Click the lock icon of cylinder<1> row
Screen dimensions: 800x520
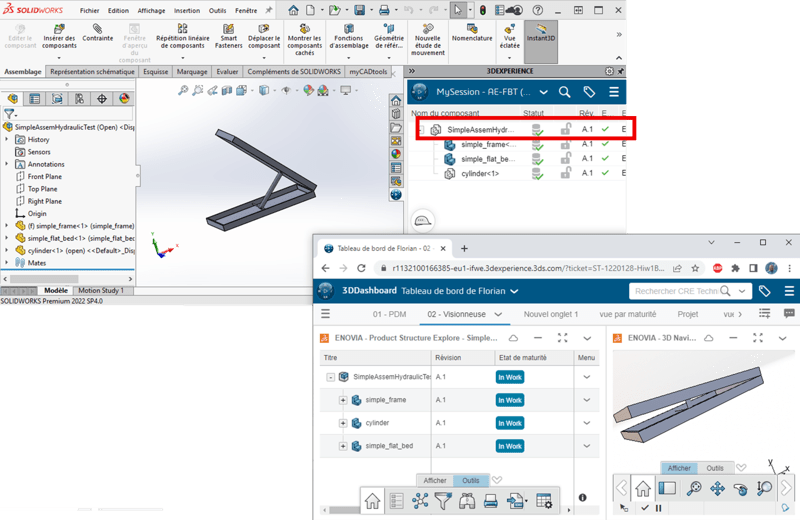tap(565, 174)
